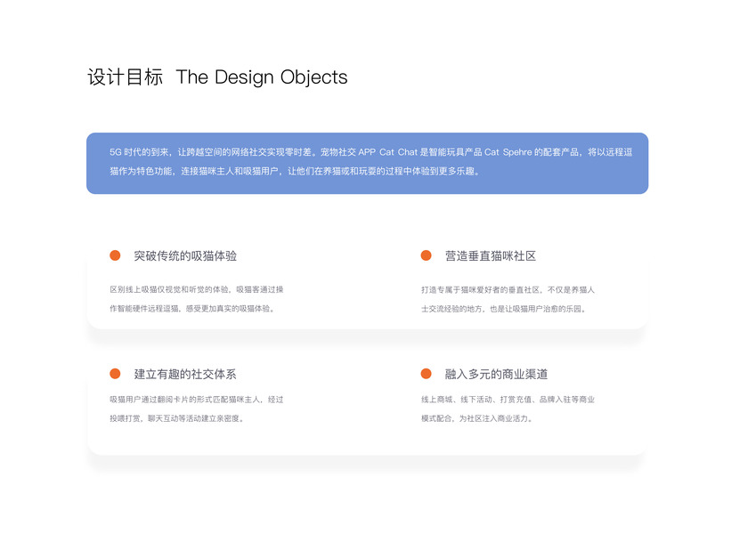The height and width of the screenshot is (534, 756).
Task: Click the text line starting 投喂打赏
Action: (176, 417)
